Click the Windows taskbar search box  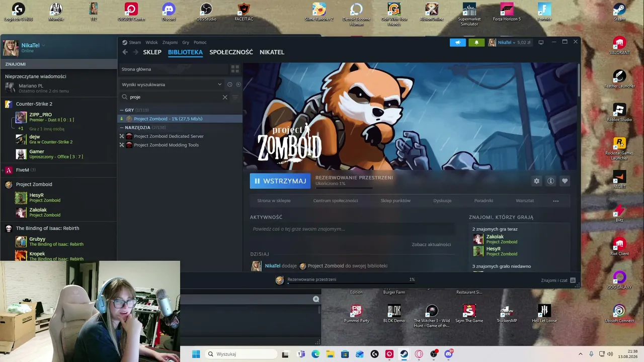click(240, 354)
